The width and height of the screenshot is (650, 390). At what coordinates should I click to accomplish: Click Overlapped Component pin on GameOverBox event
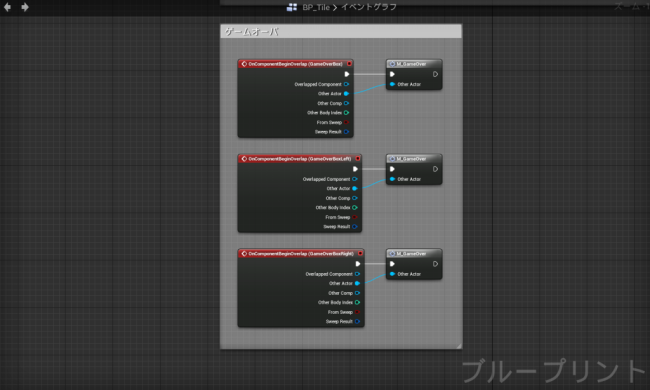pyautogui.click(x=346, y=84)
